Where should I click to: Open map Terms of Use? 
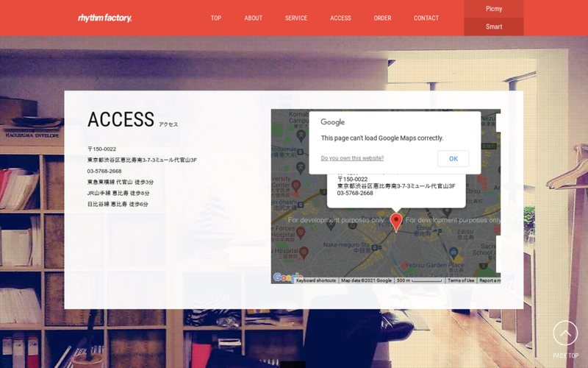(x=461, y=280)
